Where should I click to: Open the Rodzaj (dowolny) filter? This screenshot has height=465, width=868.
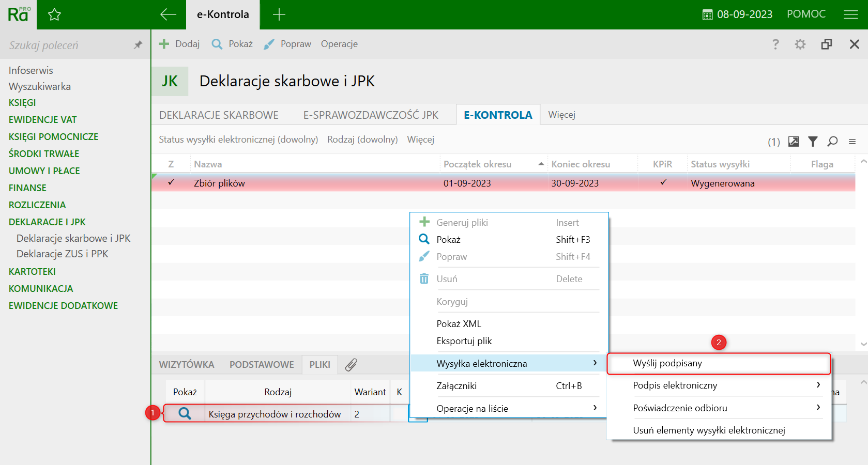(x=362, y=139)
